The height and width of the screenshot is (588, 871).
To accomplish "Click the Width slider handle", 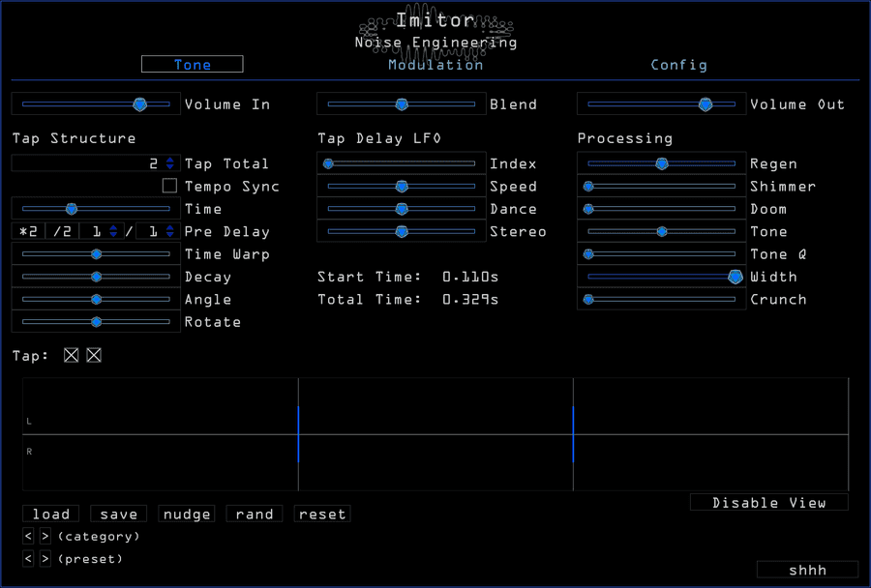I will [x=736, y=277].
